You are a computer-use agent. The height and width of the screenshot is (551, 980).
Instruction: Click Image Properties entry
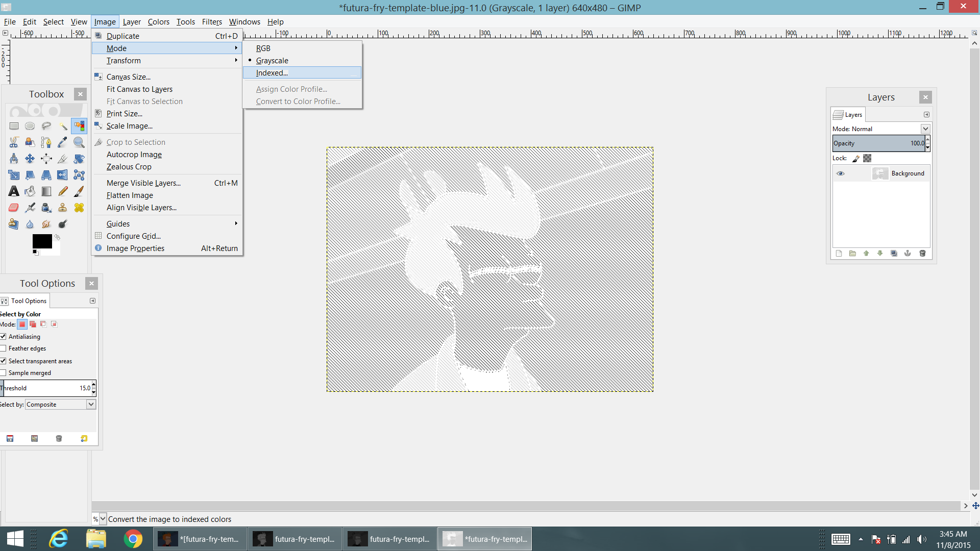point(166,248)
